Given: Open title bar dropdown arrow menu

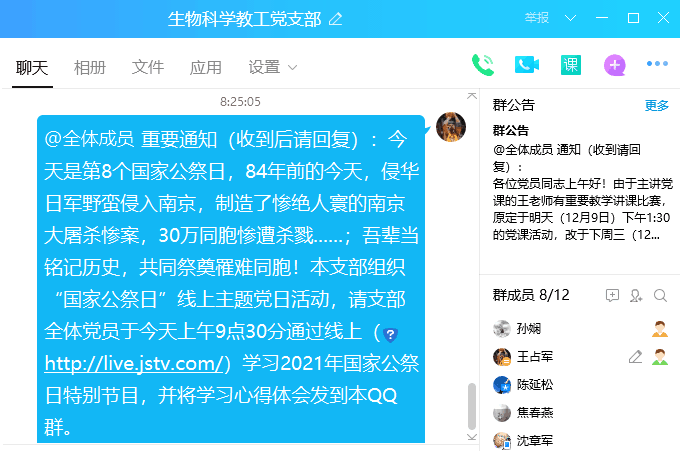Looking at the screenshot, I should click(570, 18).
